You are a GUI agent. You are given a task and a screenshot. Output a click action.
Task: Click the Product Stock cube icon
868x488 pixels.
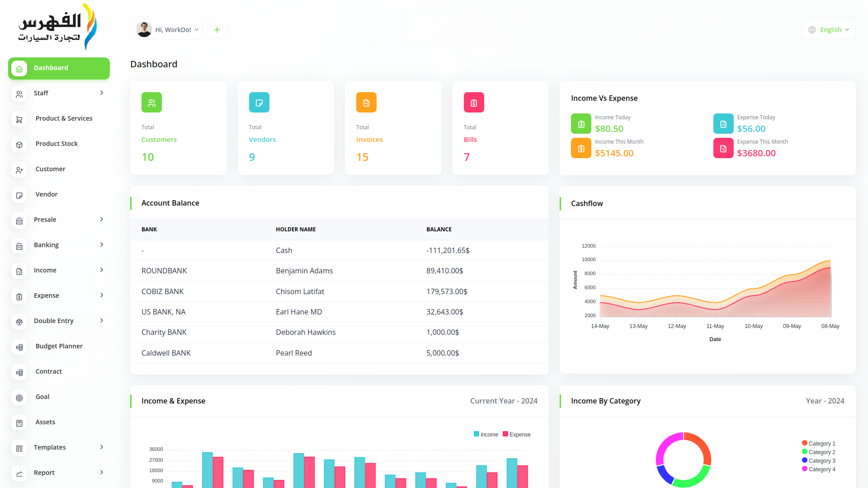[x=19, y=145]
